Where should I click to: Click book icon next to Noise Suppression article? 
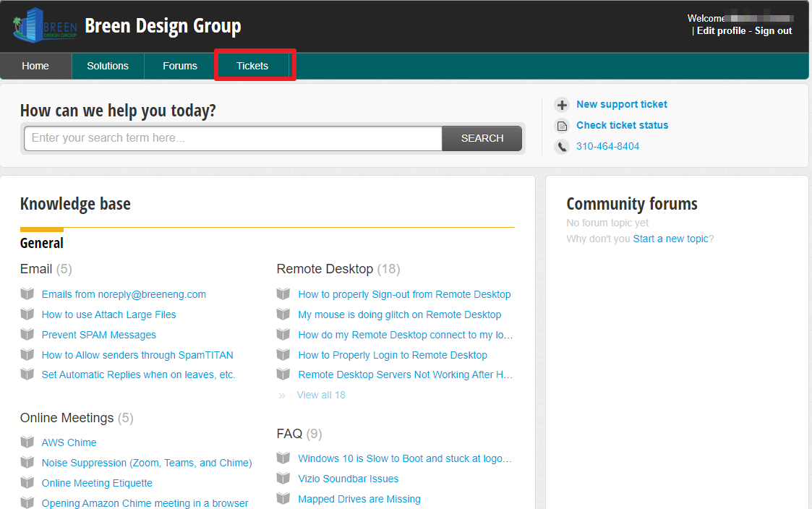pos(27,463)
